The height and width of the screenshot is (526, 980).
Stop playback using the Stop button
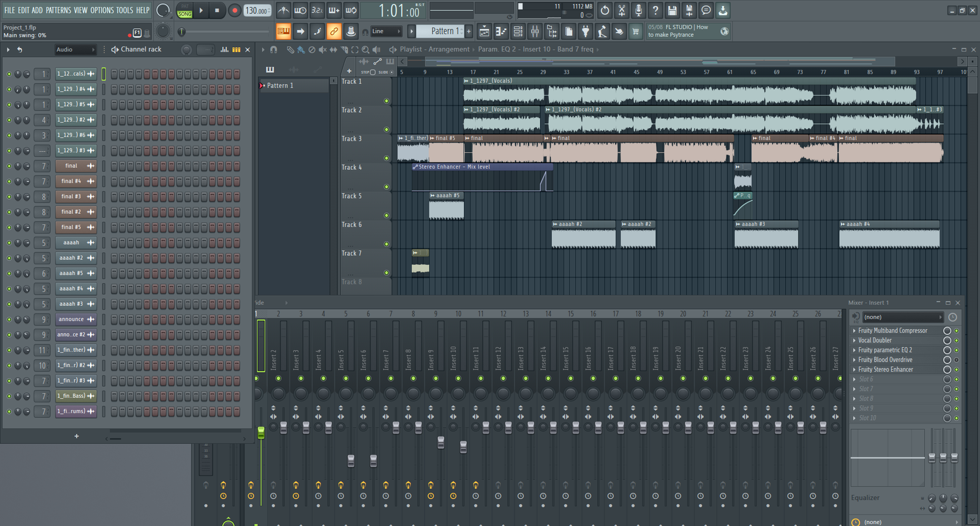(x=217, y=10)
